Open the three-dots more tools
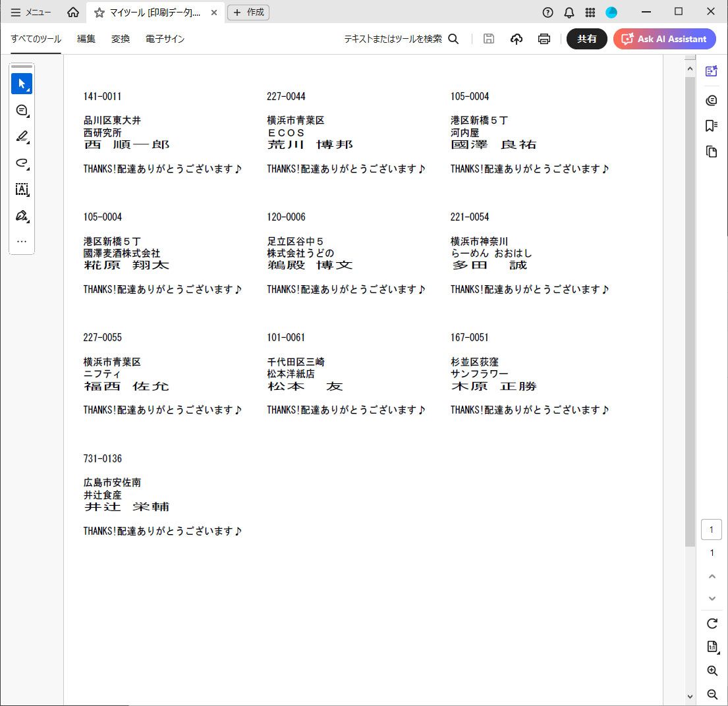 22,241
